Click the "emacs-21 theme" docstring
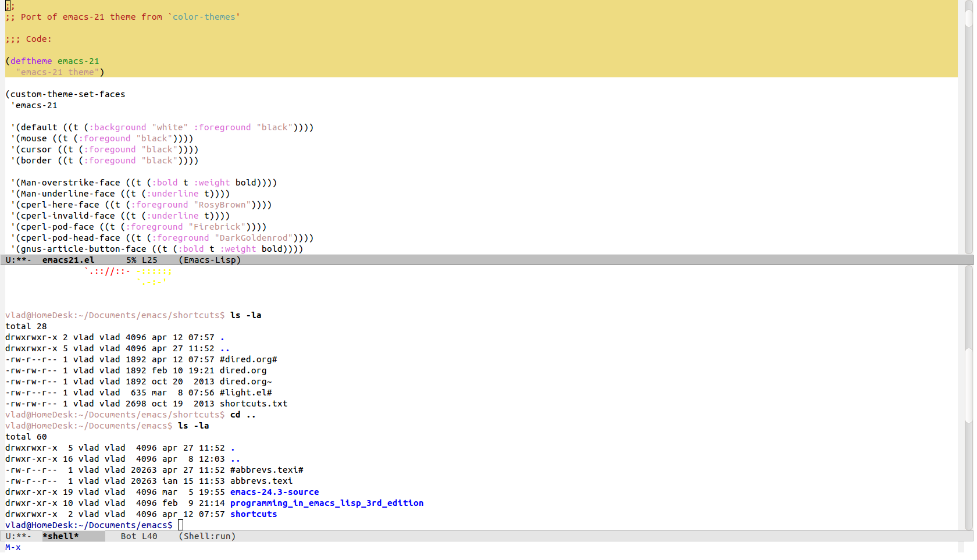 pos(57,72)
